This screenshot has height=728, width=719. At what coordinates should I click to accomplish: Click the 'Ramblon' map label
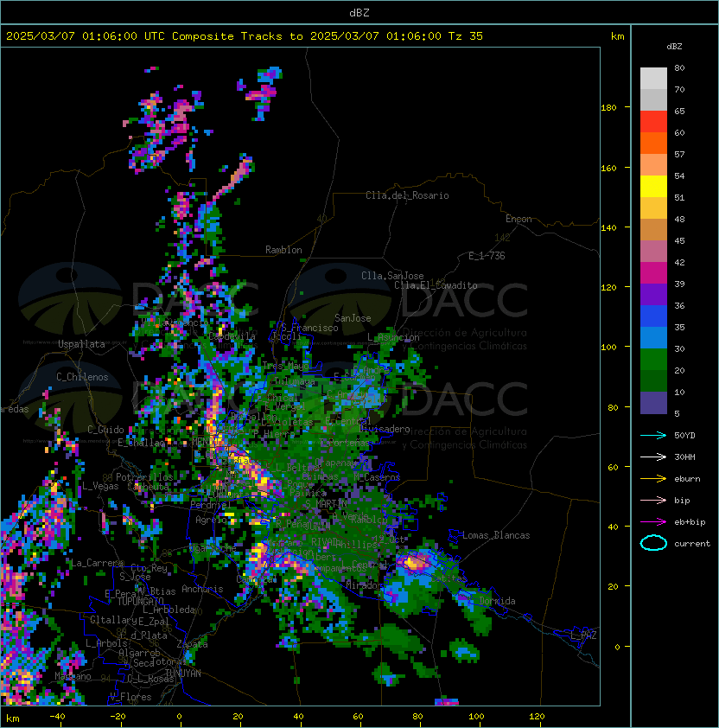click(283, 250)
